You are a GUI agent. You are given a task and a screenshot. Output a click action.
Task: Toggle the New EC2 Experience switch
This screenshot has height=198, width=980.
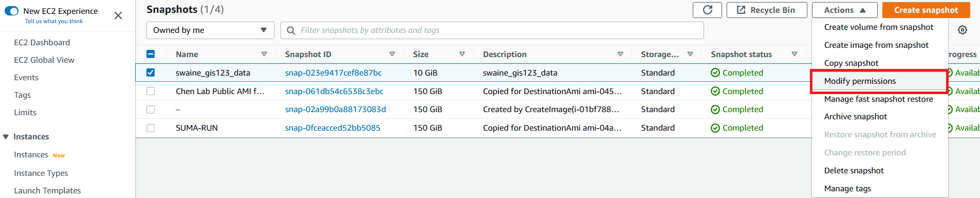11,11
